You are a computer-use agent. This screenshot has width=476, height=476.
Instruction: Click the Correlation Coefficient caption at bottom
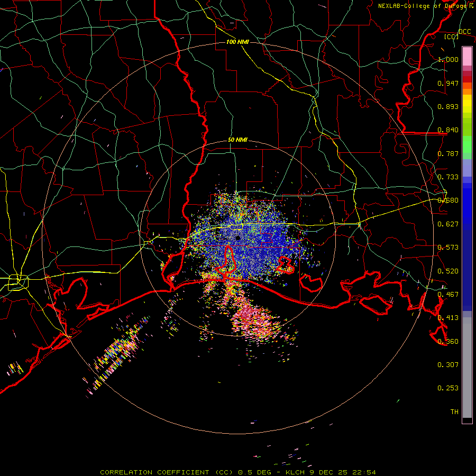tap(238, 472)
